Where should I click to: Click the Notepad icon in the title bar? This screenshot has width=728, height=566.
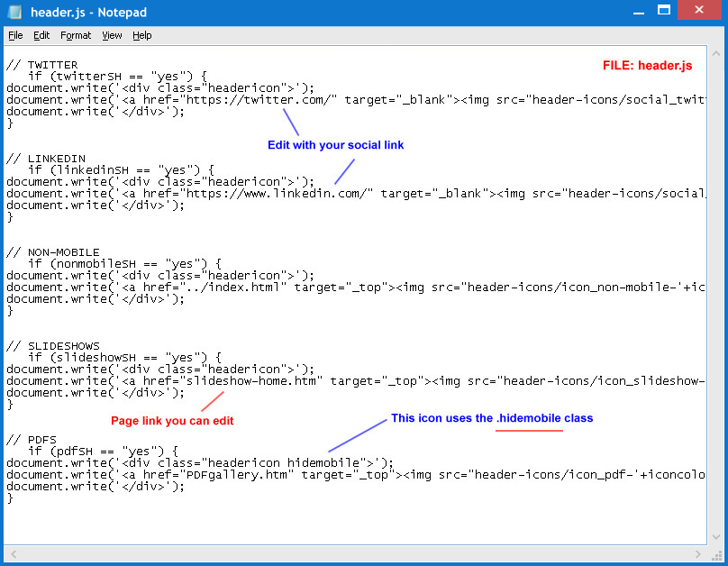pyautogui.click(x=15, y=12)
